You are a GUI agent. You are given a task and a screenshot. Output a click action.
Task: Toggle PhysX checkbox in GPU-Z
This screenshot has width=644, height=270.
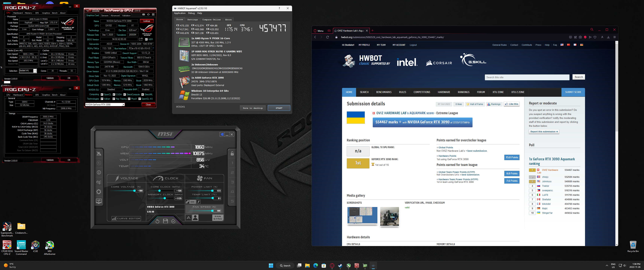tap(129, 99)
